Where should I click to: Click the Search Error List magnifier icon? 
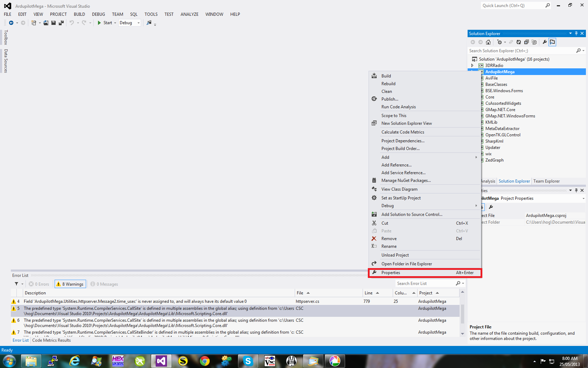pyautogui.click(x=458, y=284)
